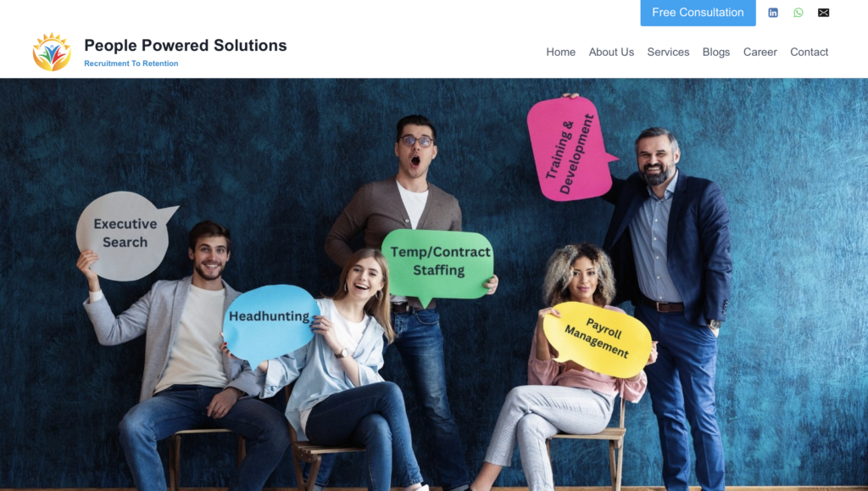Go to the Contact page
Screen dimensions: 868x491
click(x=810, y=52)
